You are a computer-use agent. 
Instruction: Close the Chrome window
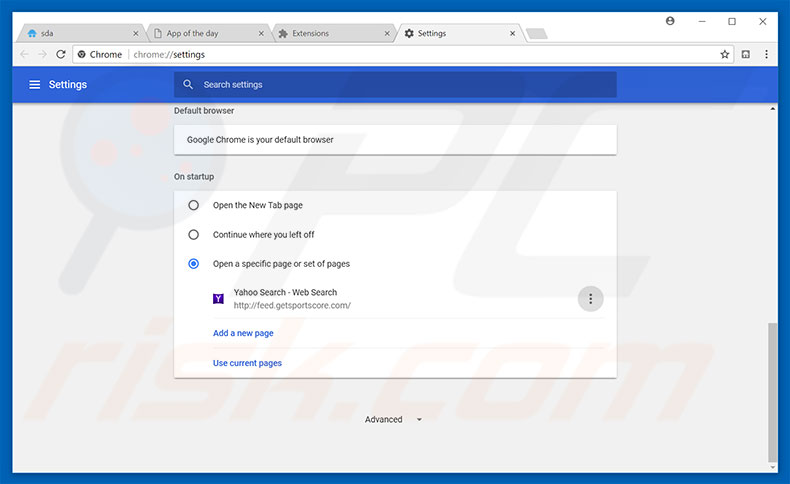click(x=763, y=21)
